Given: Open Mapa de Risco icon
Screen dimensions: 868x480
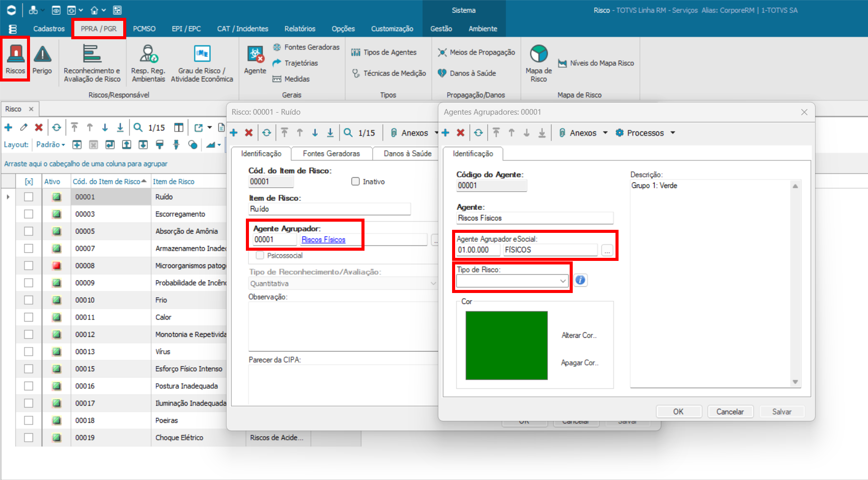Looking at the screenshot, I should pos(539,63).
